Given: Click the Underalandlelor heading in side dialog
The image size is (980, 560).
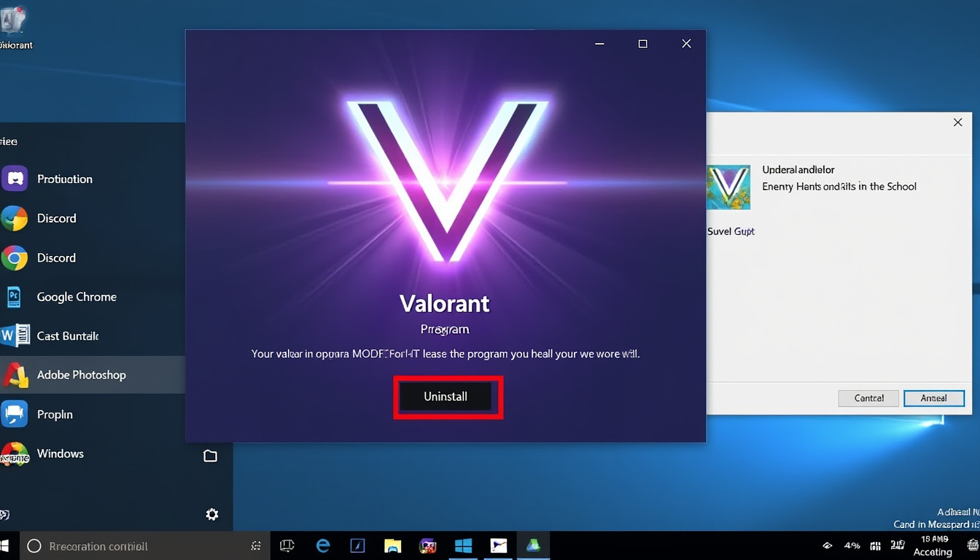Looking at the screenshot, I should [798, 170].
